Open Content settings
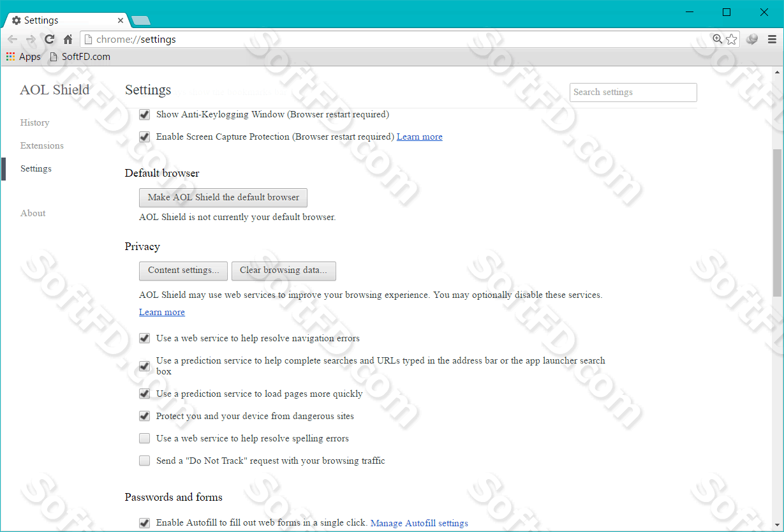 click(184, 270)
